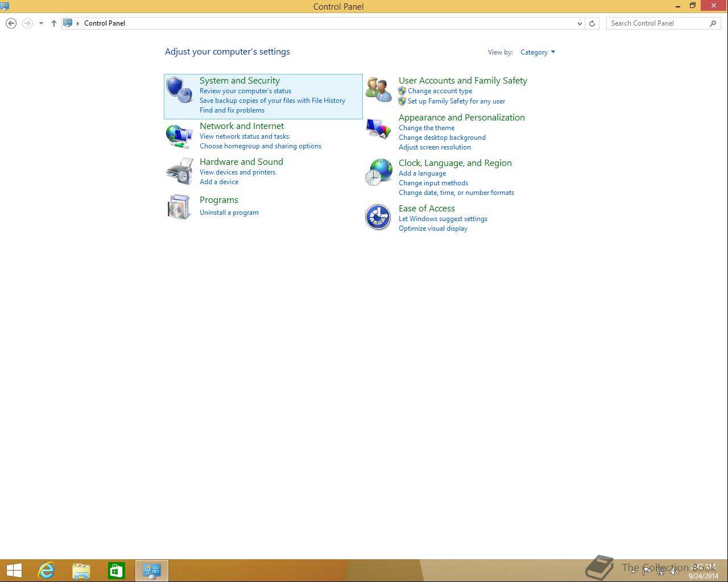
Task: Click Optimize visual display
Action: tap(433, 228)
